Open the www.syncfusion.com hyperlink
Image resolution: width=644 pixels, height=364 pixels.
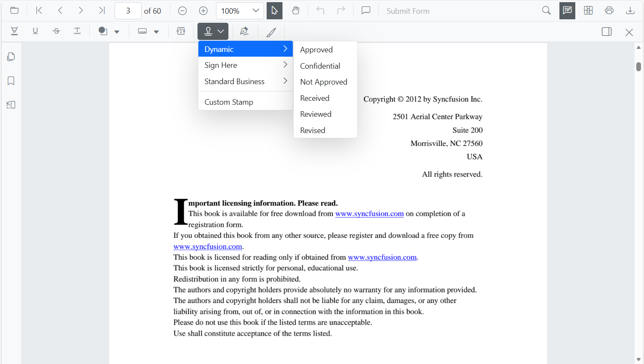[370, 213]
